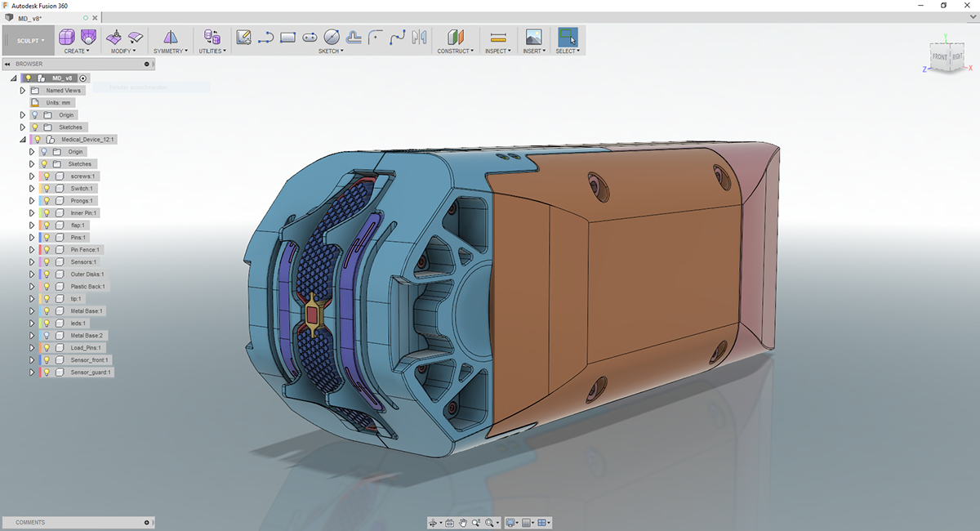The image size is (980, 531).
Task: Select the Pan hand icon
Action: coord(463,523)
